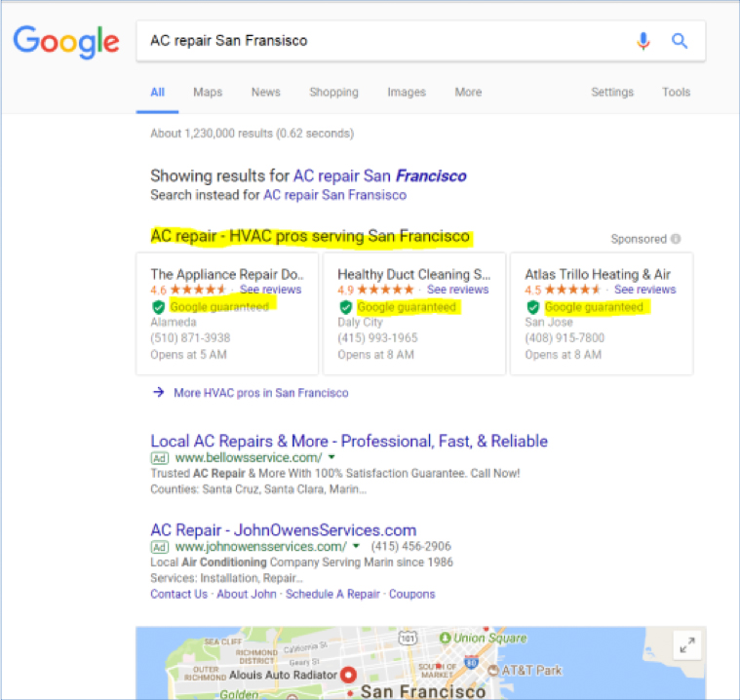The height and width of the screenshot is (700, 740).
Task: Click the AT&T Park map marker
Action: click(x=492, y=670)
